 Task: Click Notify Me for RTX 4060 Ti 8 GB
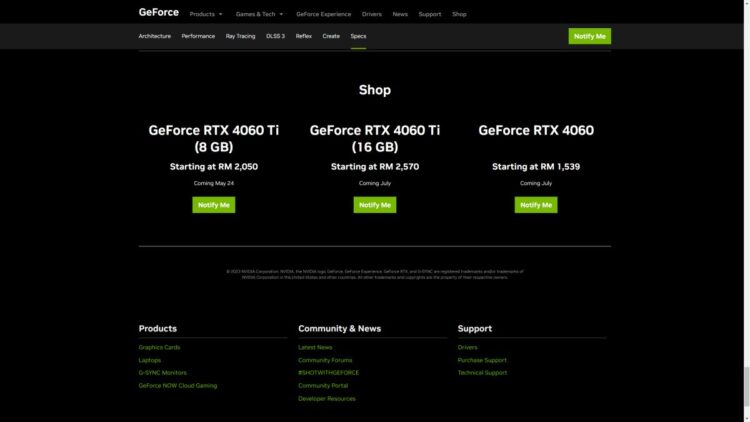[213, 205]
